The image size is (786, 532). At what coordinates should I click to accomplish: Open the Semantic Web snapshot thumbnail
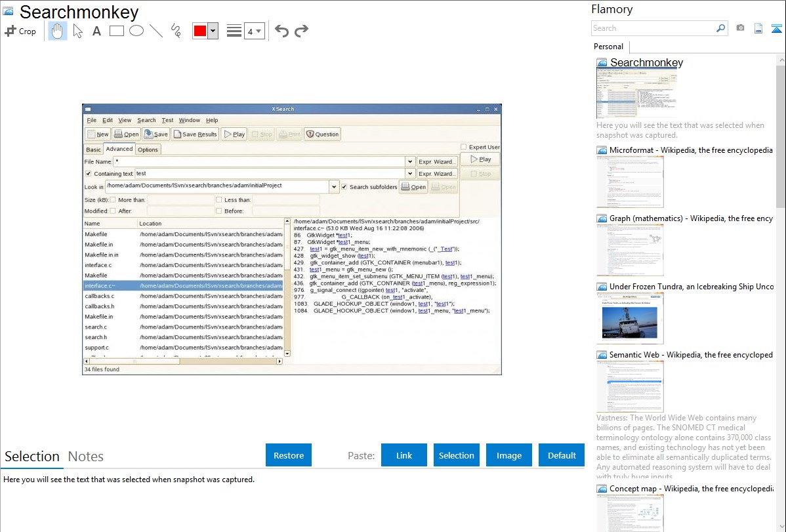pos(630,386)
